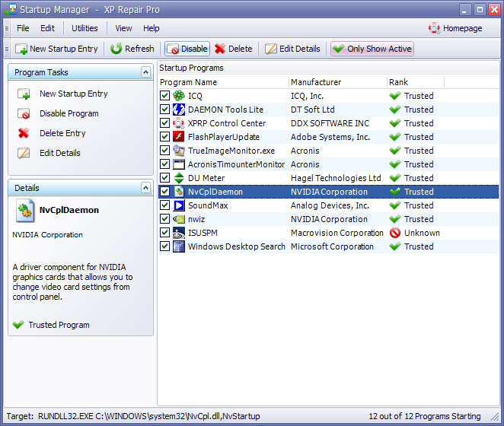Click the large NvCplDaemon icon in Details
The height and width of the screenshot is (426, 504).
(25, 211)
